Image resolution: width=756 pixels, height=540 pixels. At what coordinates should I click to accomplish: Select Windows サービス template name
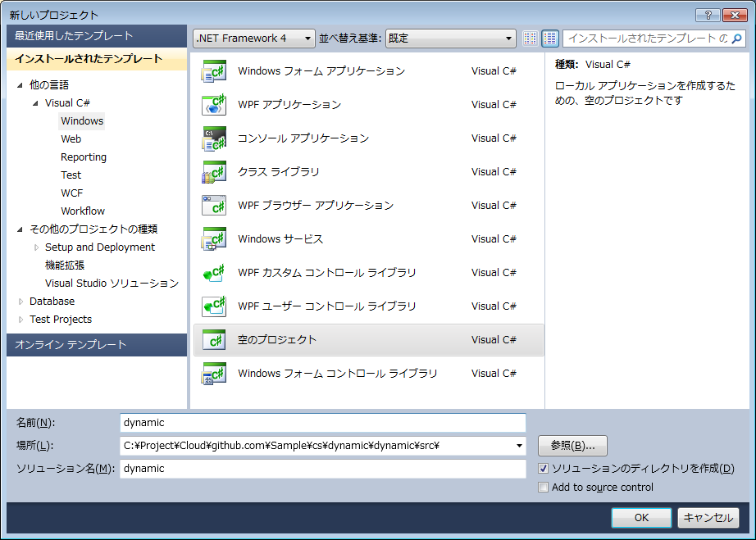tap(280, 239)
